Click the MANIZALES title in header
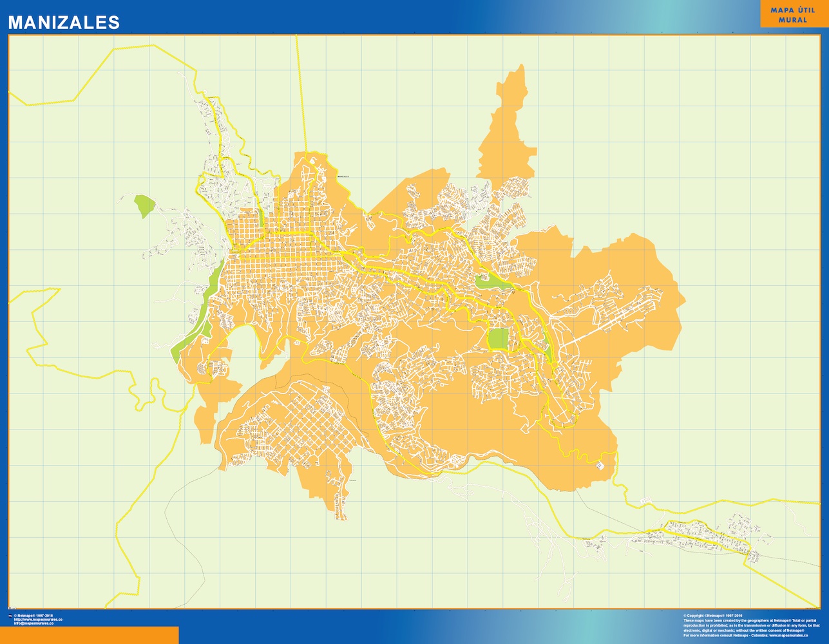Viewport: 829px width, 644px height. pos(64,23)
